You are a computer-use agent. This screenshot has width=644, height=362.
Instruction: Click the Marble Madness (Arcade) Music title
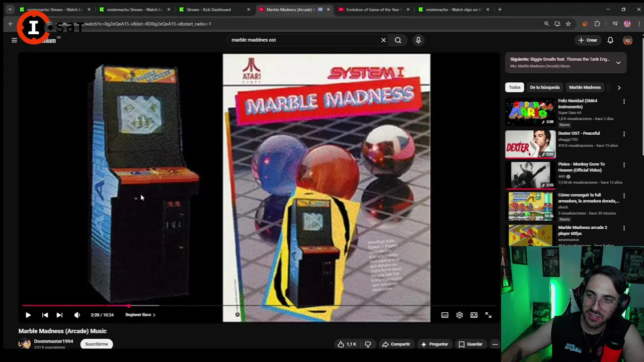pos(62,331)
